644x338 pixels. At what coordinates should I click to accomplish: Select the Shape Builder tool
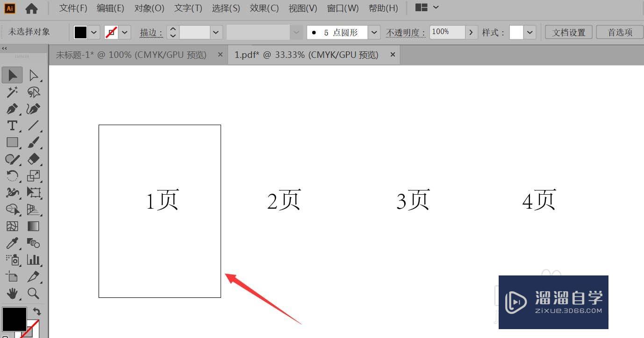point(12,209)
